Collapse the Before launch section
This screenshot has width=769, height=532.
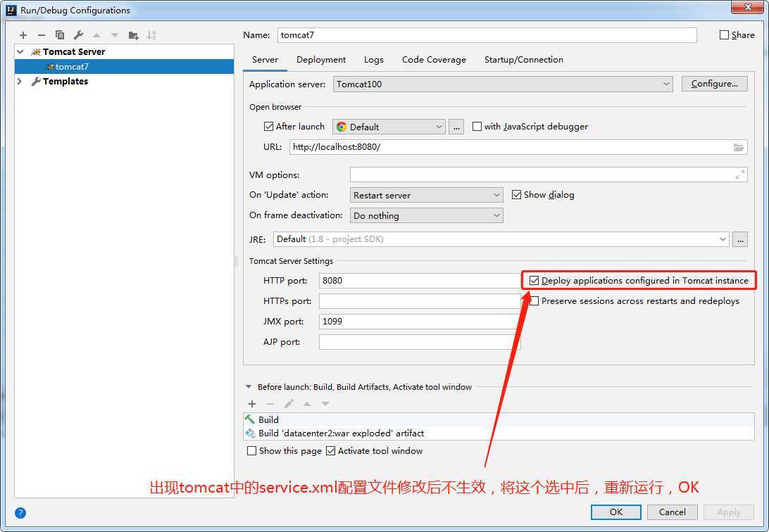[248, 387]
